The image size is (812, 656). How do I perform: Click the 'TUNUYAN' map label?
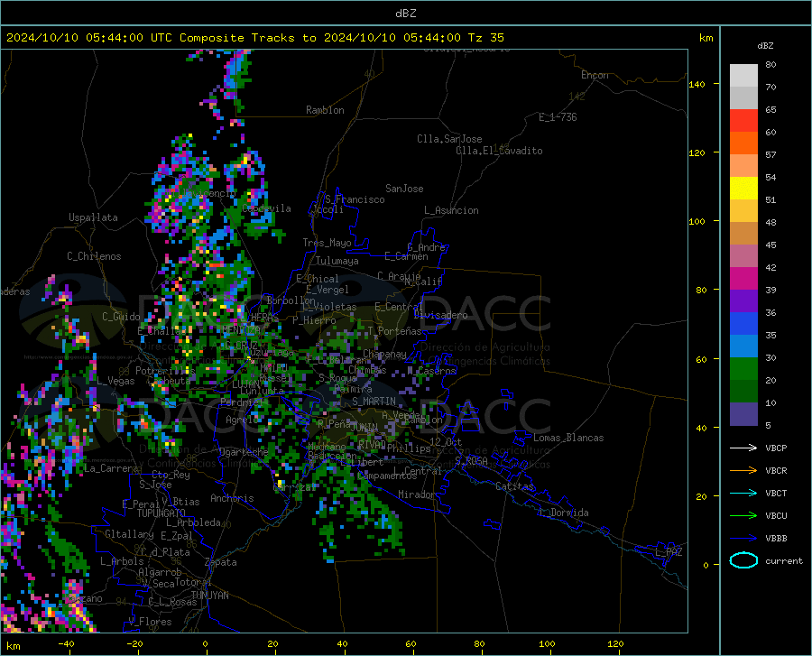point(209,596)
